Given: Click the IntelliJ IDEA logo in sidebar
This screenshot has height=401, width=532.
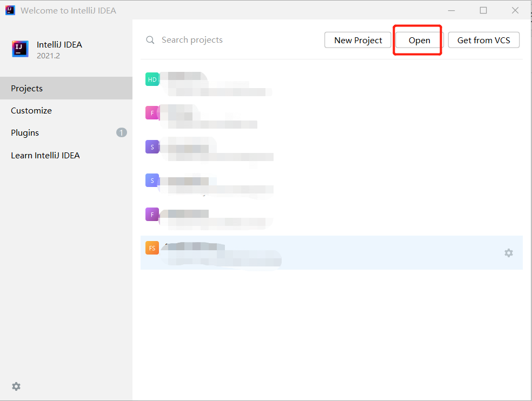Looking at the screenshot, I should click(x=20, y=49).
